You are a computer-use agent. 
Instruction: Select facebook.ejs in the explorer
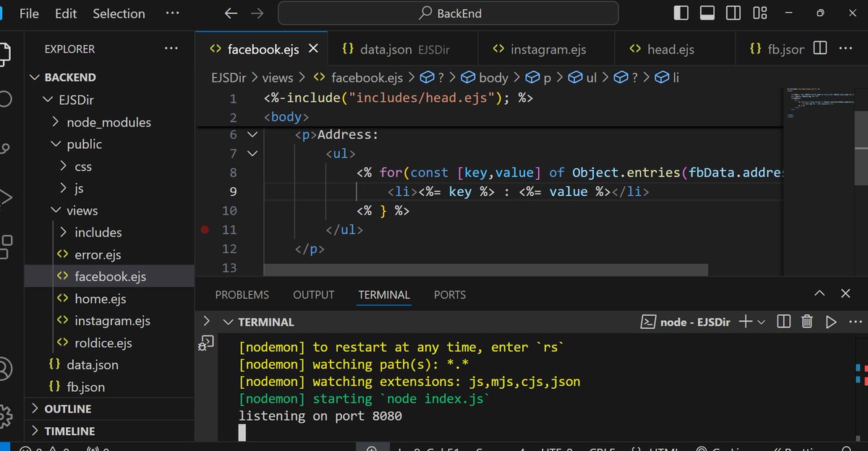point(110,277)
